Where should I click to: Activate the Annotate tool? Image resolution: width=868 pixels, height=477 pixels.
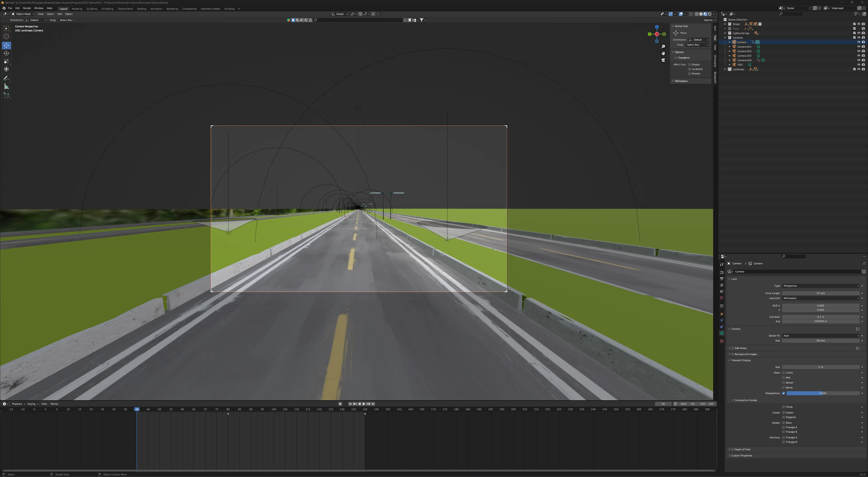(6, 78)
